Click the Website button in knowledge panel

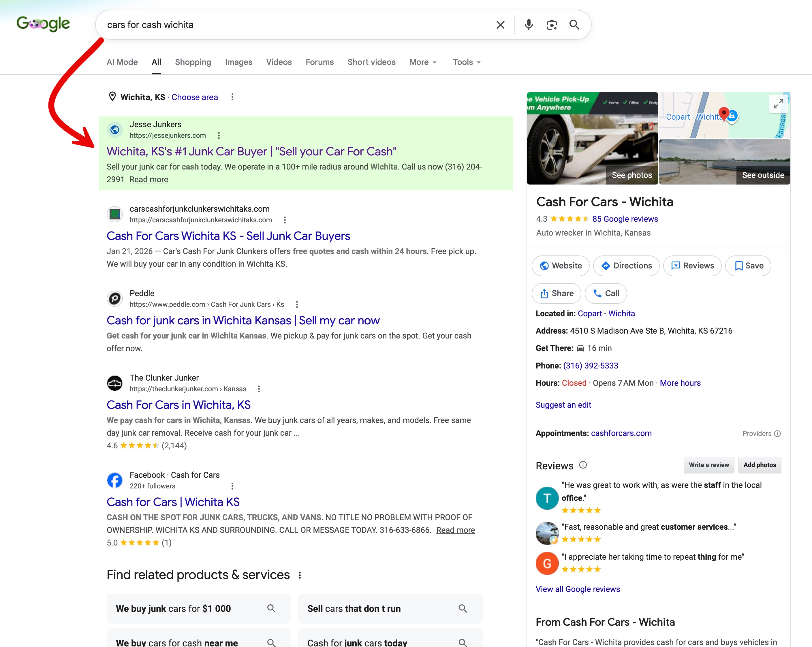[561, 266]
